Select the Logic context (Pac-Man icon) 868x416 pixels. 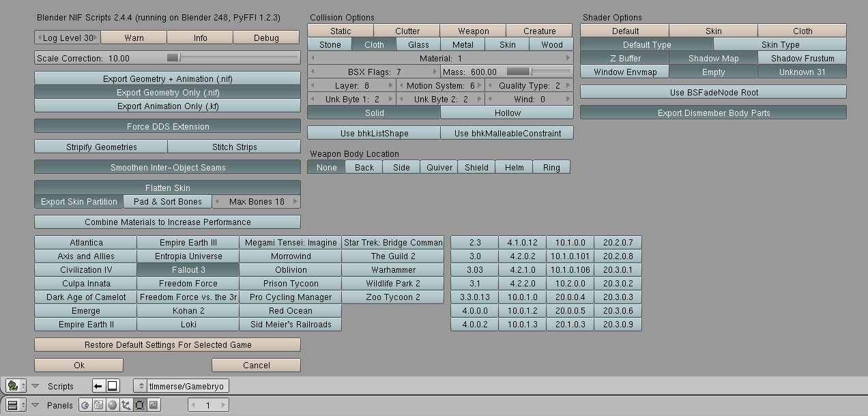pos(85,405)
